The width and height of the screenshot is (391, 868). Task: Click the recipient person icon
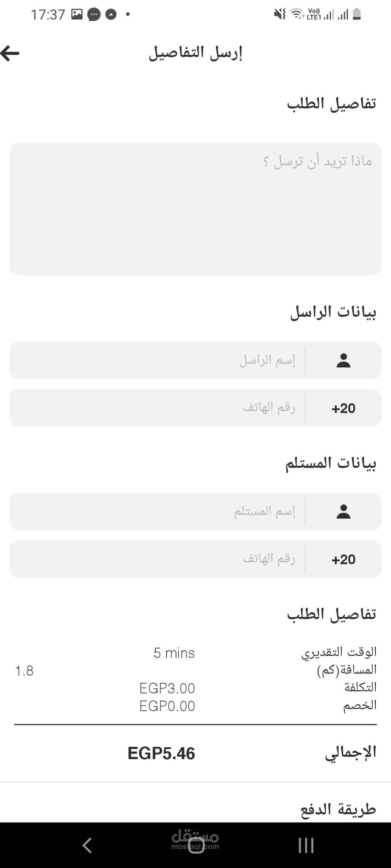click(x=343, y=512)
